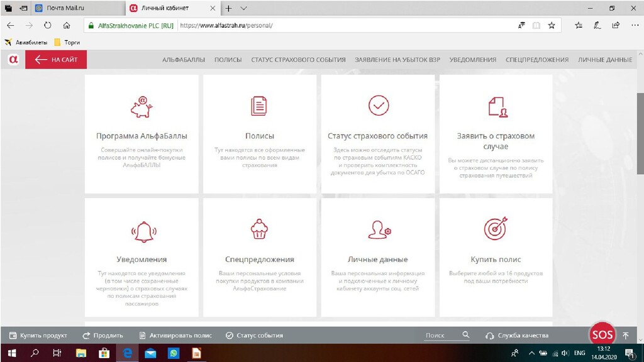The height and width of the screenshot is (362, 644).
Task: Click the red SOS button
Action: point(602,335)
